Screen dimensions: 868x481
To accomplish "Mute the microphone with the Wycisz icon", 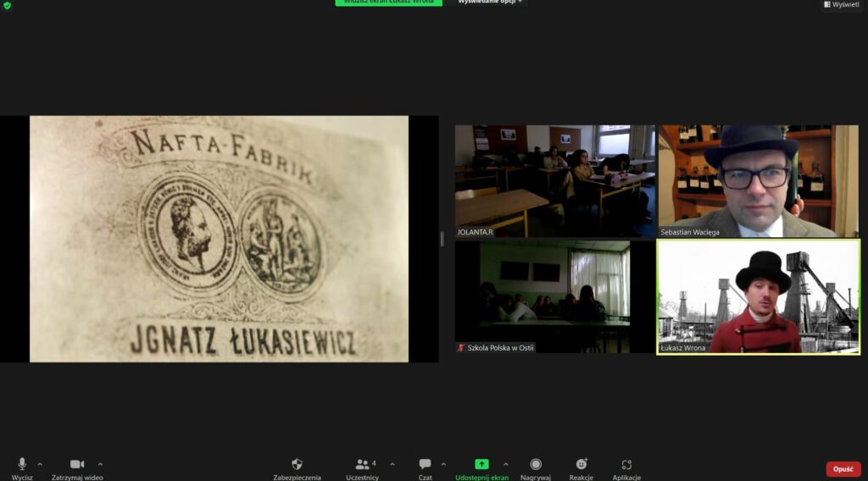I will 22,464.
